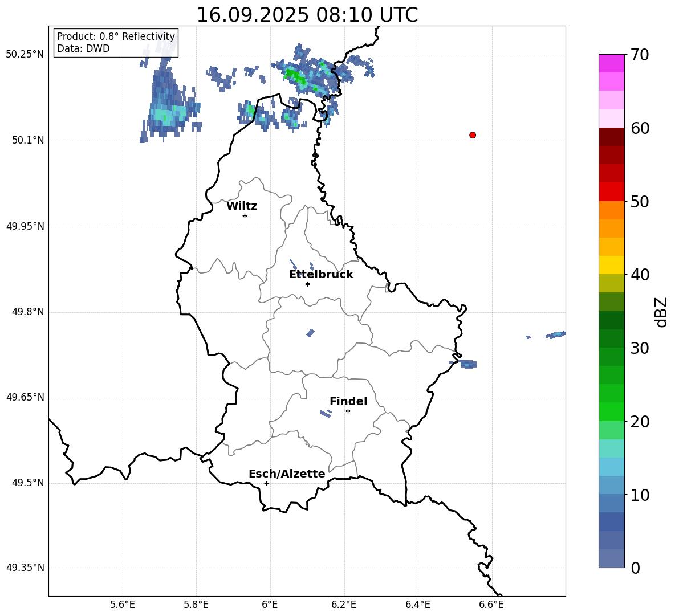This screenshot has width=675, height=616.
Task: Click the map title 16.09.2025 08:10 UTC
Action: [x=307, y=15]
